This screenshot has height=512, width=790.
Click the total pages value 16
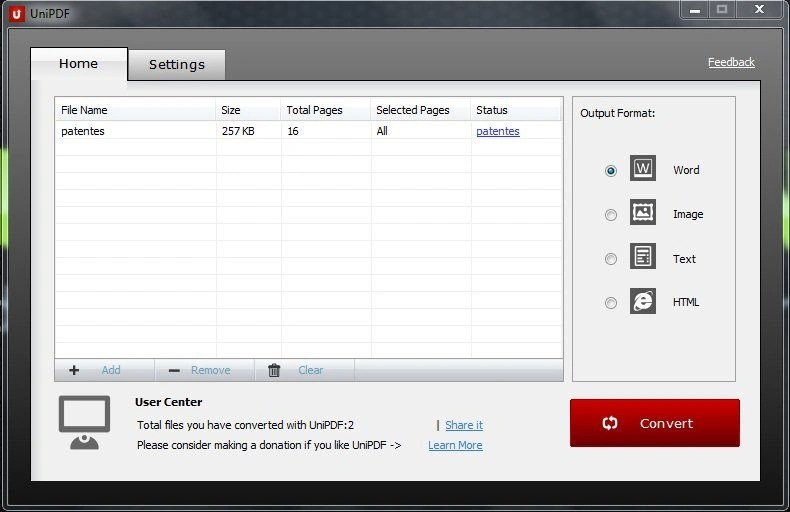click(x=293, y=132)
